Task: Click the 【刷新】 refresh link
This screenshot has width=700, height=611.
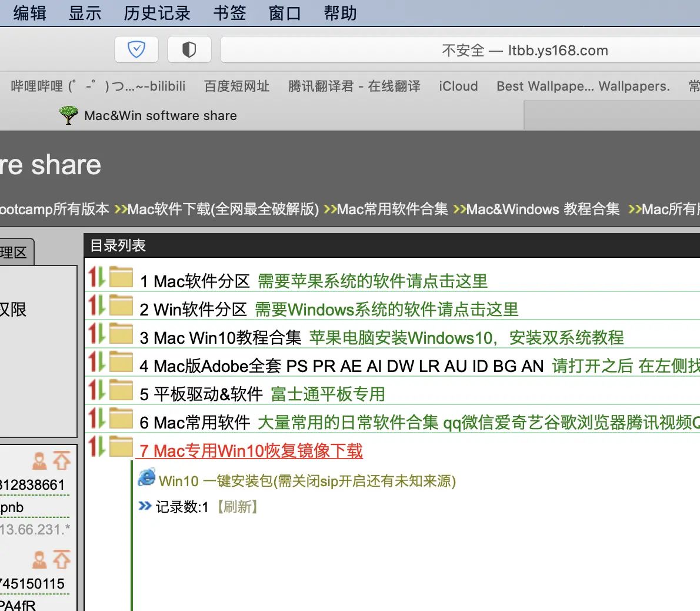Action: coord(237,507)
